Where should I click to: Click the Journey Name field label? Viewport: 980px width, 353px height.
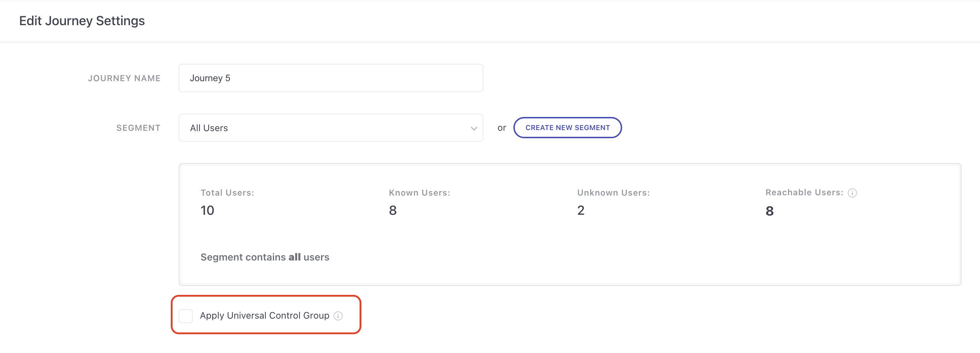tap(124, 78)
